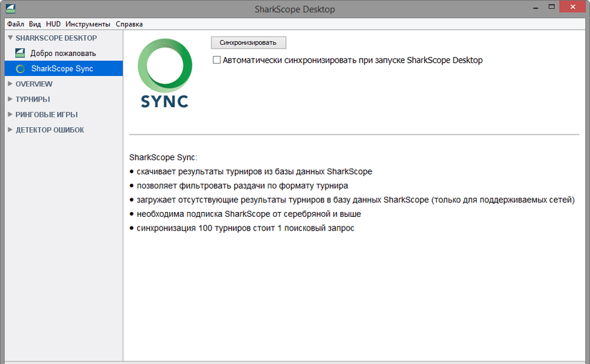The height and width of the screenshot is (364, 590).
Task: Expand the ТУРНИРЫ section arrow
Action: pos(10,99)
